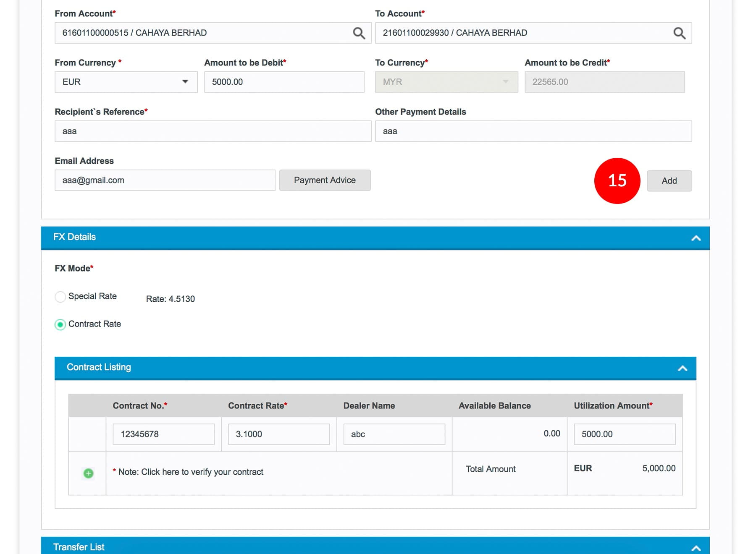This screenshot has height=554, width=756.
Task: Click the Recipient's Reference input field
Action: point(213,131)
